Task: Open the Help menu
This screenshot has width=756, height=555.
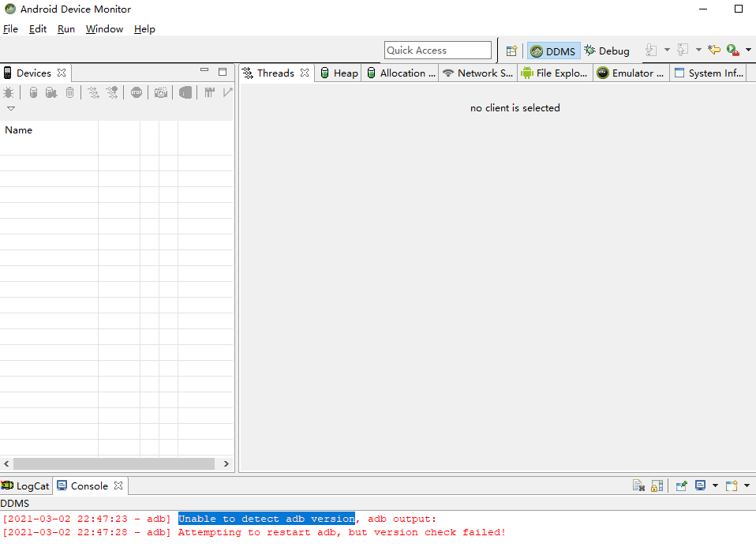Action: 144,29
